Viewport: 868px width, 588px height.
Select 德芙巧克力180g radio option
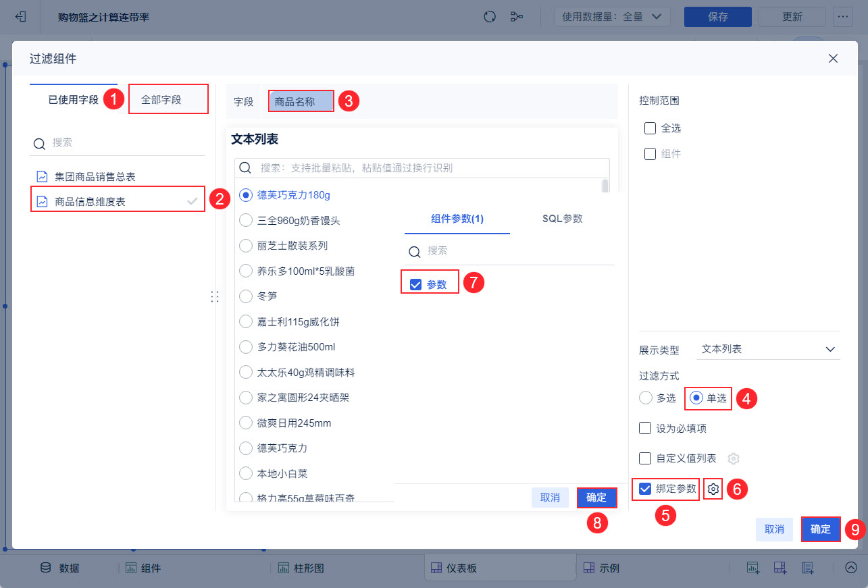click(x=246, y=195)
